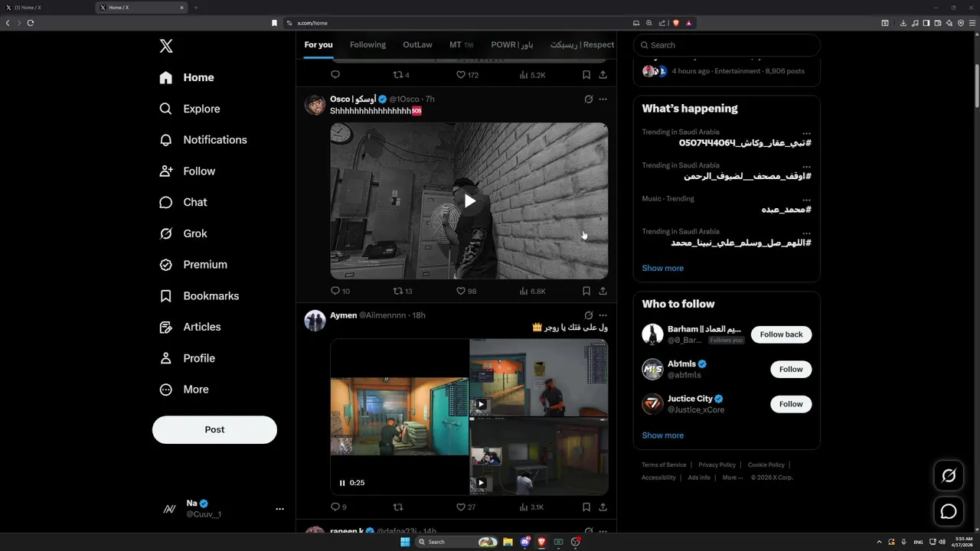The image size is (980, 551).
Task: Switch to MT tab
Action: pos(461,45)
